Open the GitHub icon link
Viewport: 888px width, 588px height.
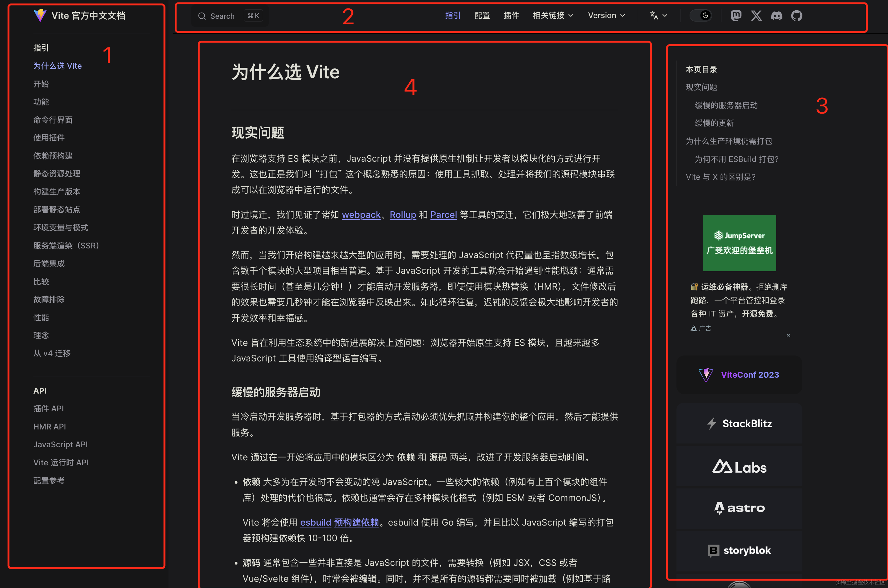click(796, 15)
